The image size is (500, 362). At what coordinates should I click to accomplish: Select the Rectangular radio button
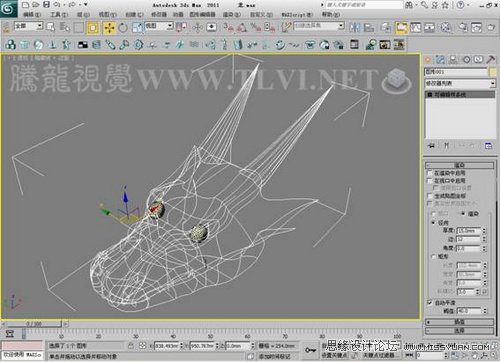click(434, 257)
